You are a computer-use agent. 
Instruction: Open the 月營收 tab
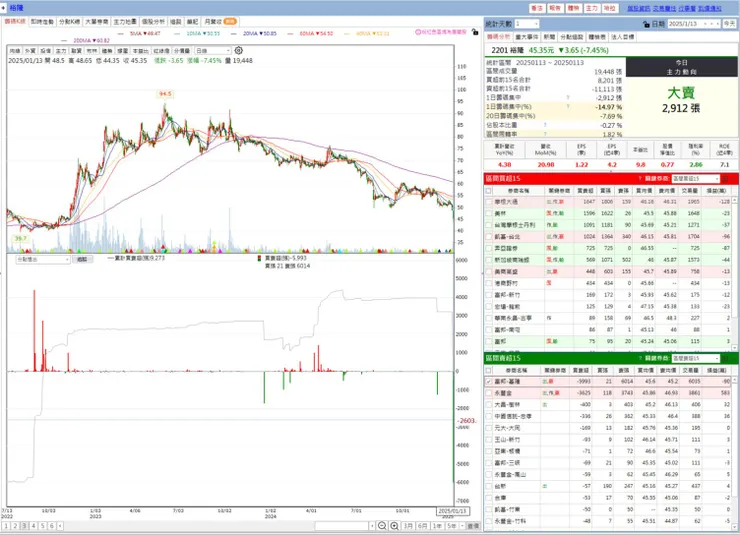tap(220, 22)
